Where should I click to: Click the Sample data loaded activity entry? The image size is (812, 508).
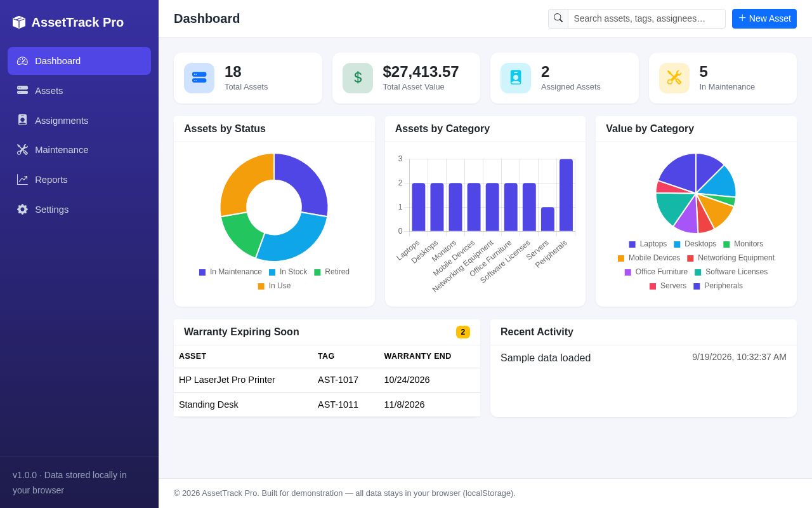point(546,358)
